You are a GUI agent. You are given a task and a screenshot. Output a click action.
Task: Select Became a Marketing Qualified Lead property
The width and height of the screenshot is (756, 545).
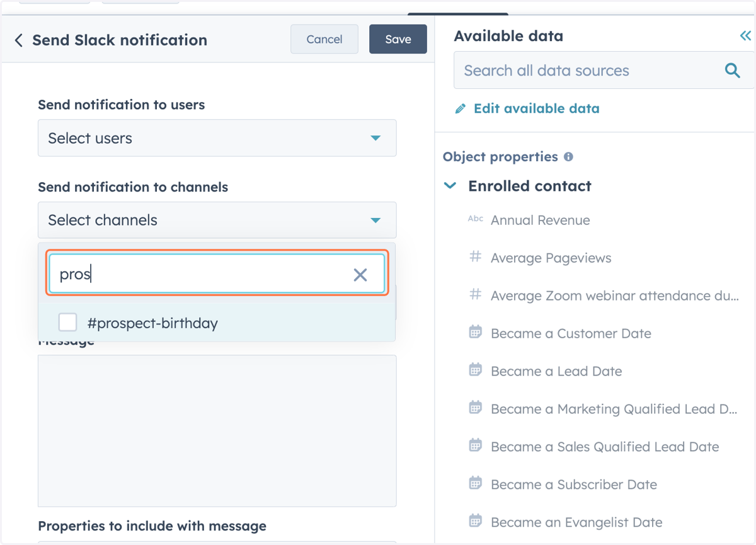point(614,410)
